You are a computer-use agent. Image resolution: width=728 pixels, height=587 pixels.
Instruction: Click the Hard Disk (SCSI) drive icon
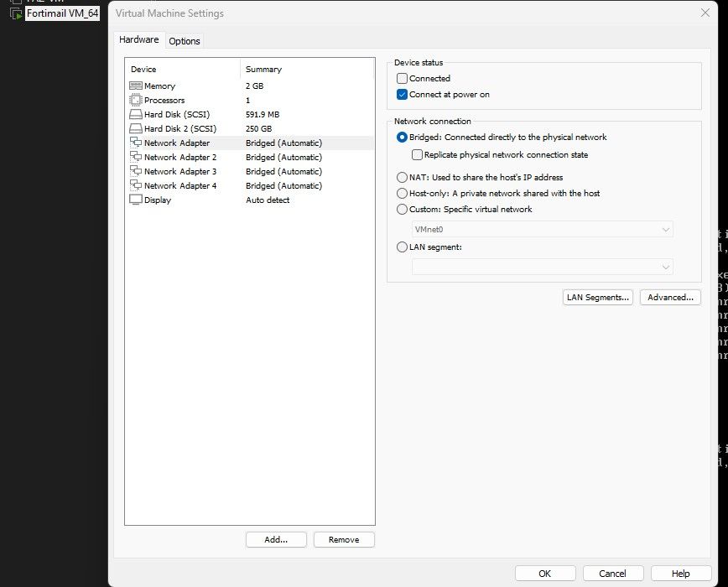[x=136, y=114]
